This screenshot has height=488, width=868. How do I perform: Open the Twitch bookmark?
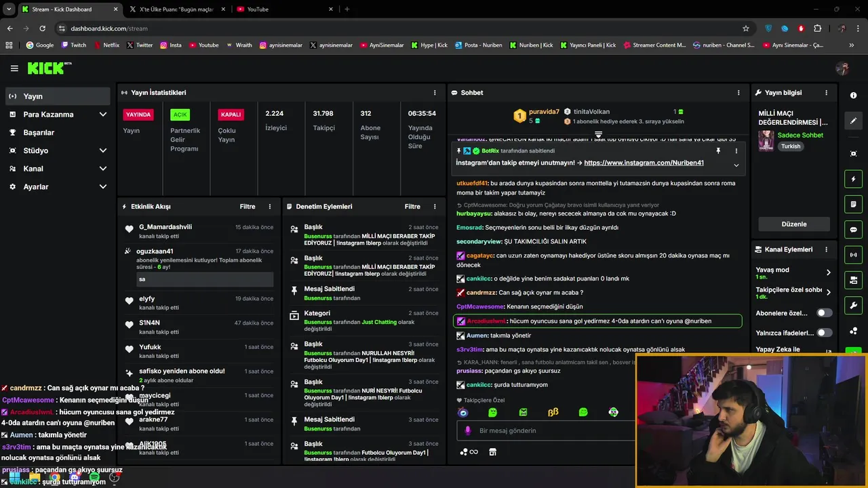tap(74, 45)
